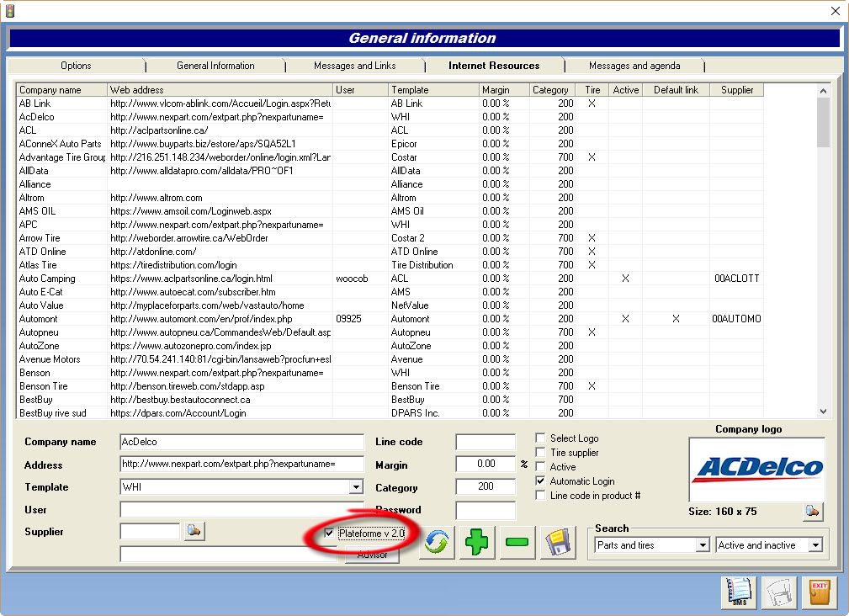Open the Messages and agenda tab

click(634, 66)
